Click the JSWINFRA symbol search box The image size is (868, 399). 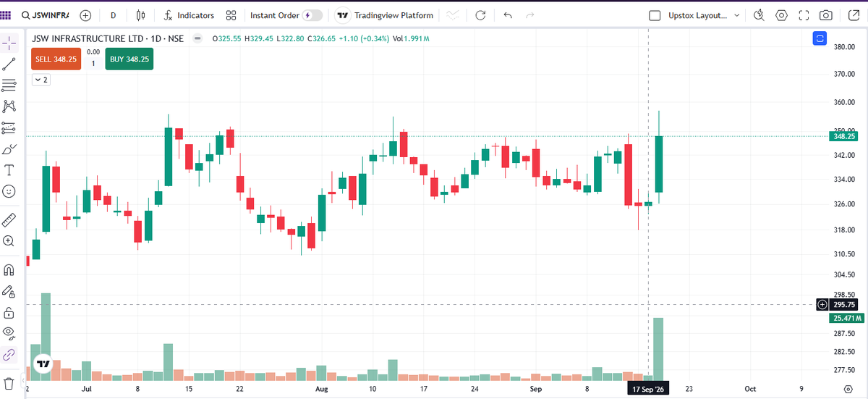tap(45, 15)
